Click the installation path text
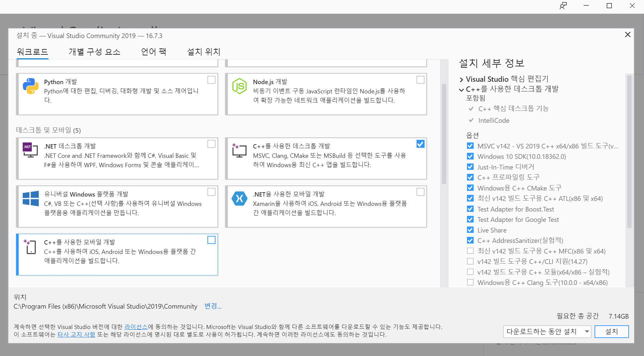 pos(106,306)
